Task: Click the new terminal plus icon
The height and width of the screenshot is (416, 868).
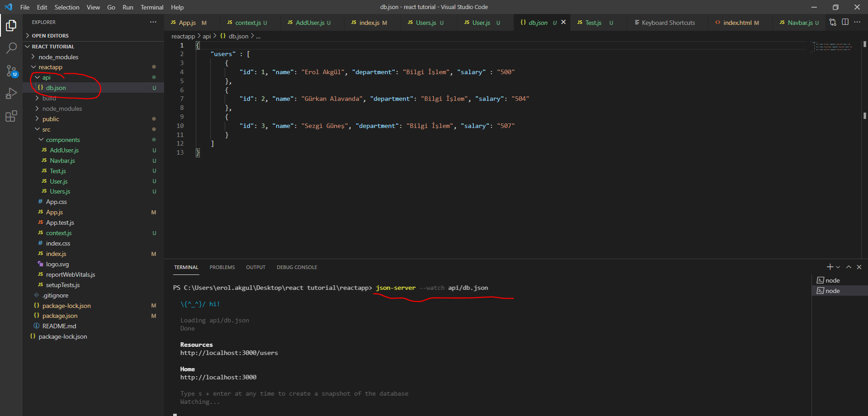Action: click(x=830, y=267)
